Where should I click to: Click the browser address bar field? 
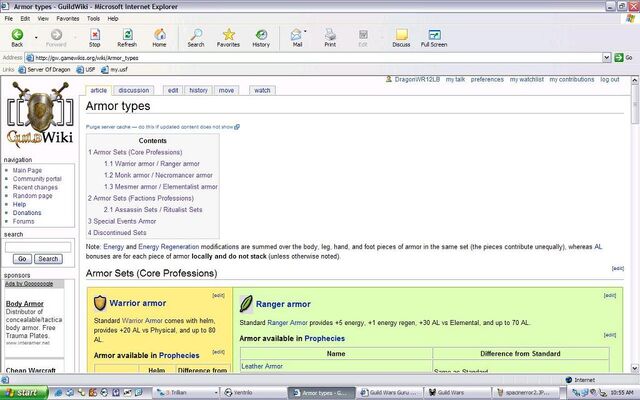[x=314, y=58]
